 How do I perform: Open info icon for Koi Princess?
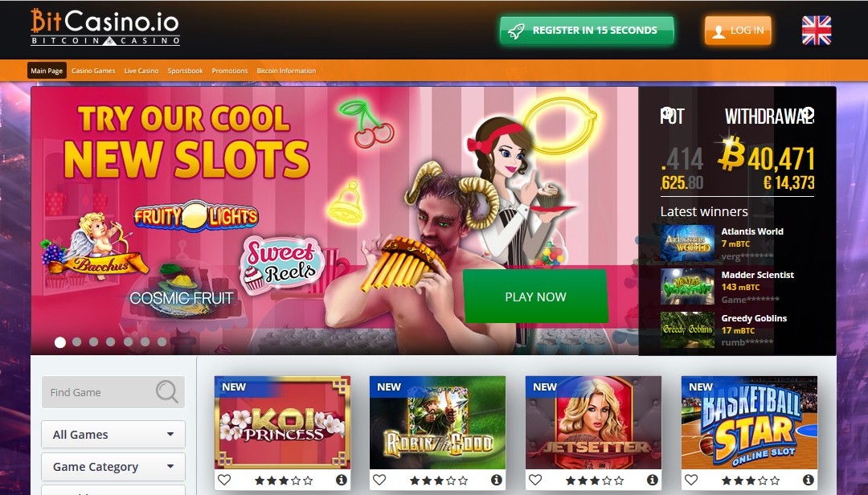pyautogui.click(x=342, y=480)
